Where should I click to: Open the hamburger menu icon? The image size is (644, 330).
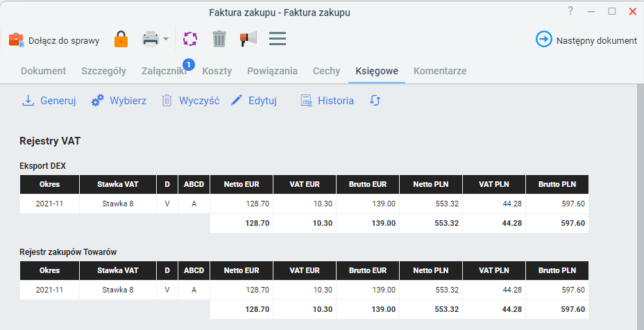[278, 39]
